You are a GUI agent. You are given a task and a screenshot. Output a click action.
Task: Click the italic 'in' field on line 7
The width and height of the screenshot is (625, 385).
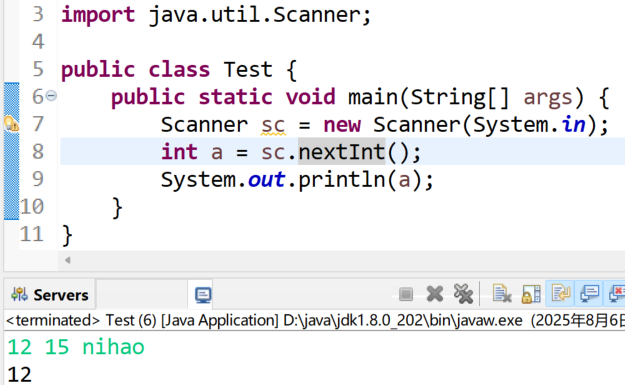click(573, 124)
